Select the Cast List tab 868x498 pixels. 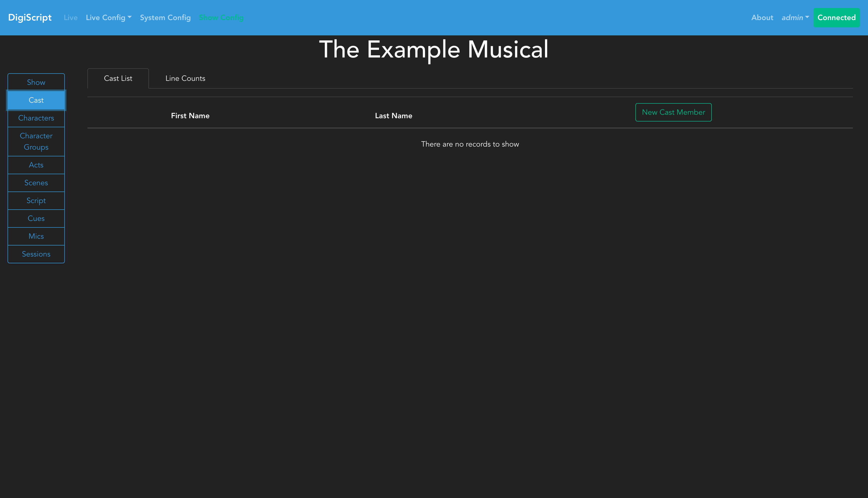pos(118,78)
